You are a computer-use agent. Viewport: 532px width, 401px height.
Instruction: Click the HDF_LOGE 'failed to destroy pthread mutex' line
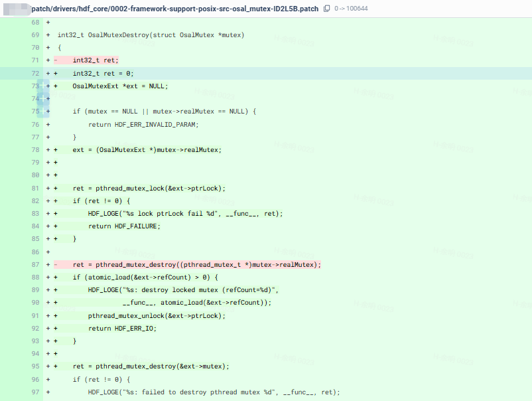[214, 392]
